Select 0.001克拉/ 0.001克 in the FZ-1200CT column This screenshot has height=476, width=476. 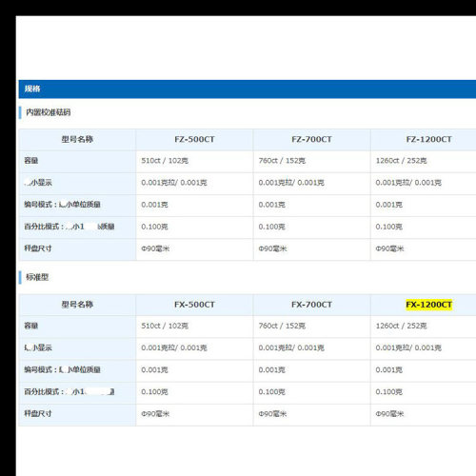408,183
